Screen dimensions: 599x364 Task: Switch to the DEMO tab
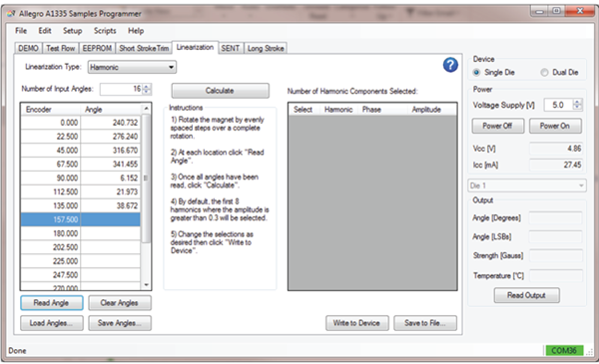click(x=28, y=48)
